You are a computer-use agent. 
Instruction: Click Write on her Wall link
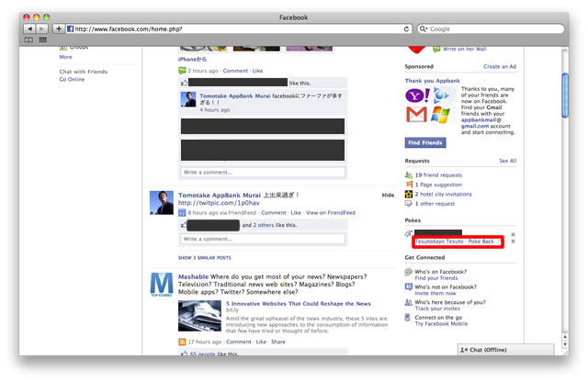[x=464, y=49]
